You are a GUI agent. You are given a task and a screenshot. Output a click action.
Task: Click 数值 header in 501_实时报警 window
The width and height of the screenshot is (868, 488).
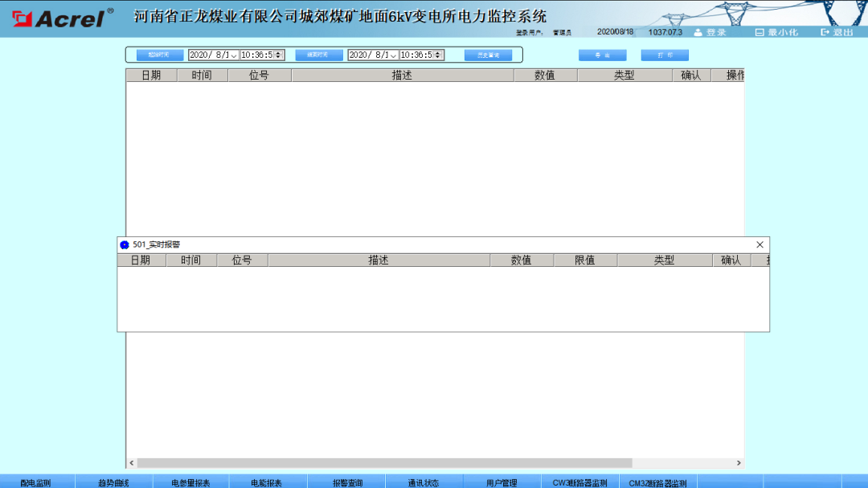pyautogui.click(x=521, y=260)
